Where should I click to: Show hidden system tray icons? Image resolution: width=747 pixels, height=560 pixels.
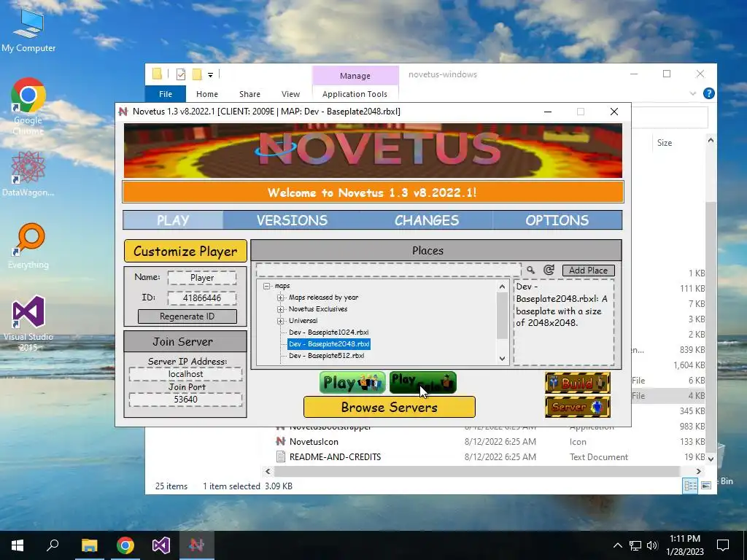point(617,545)
